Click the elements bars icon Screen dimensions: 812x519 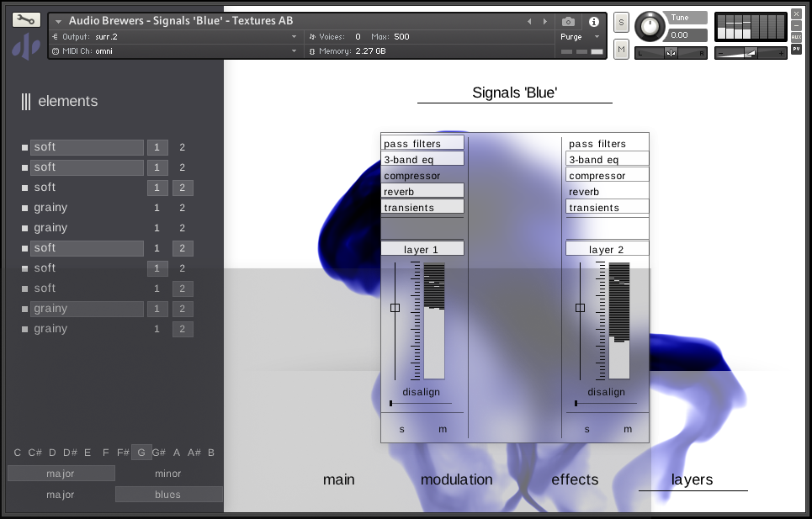(26, 102)
